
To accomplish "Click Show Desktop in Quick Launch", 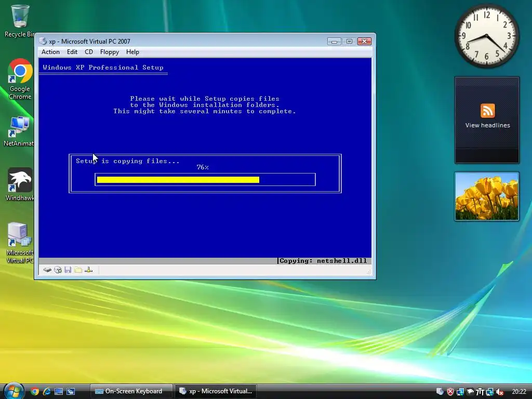I will (59, 392).
